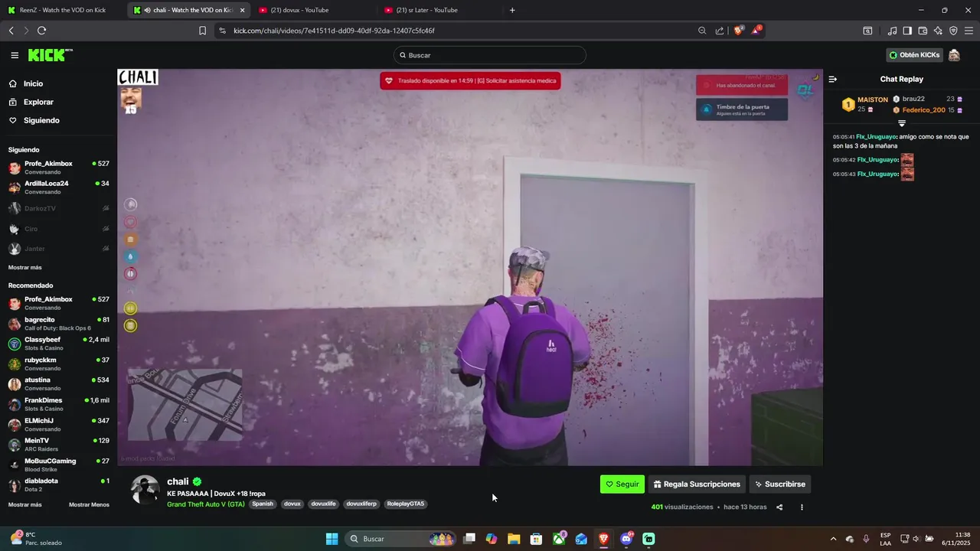980x551 pixels.
Task: Expand the chat leaderboard handle
Action: pyautogui.click(x=902, y=123)
